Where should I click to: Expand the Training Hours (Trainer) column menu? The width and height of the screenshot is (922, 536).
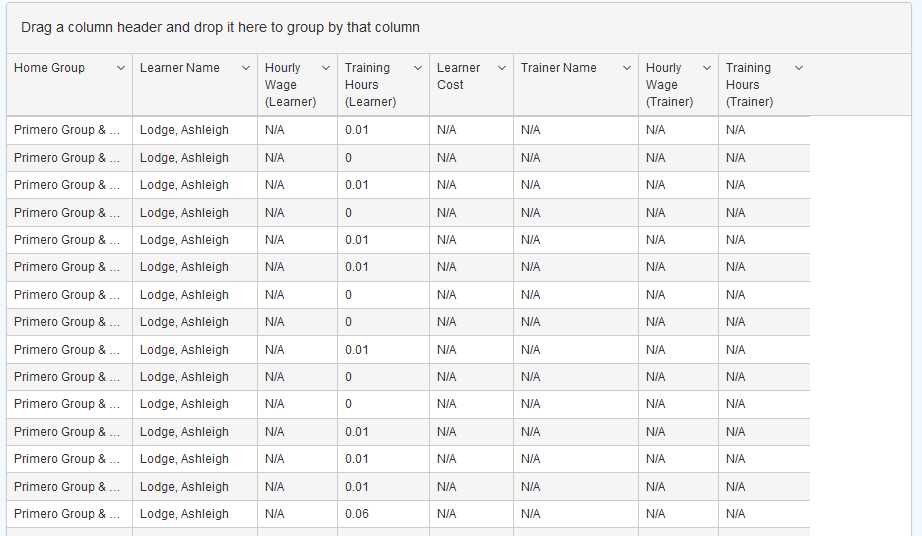click(x=798, y=68)
